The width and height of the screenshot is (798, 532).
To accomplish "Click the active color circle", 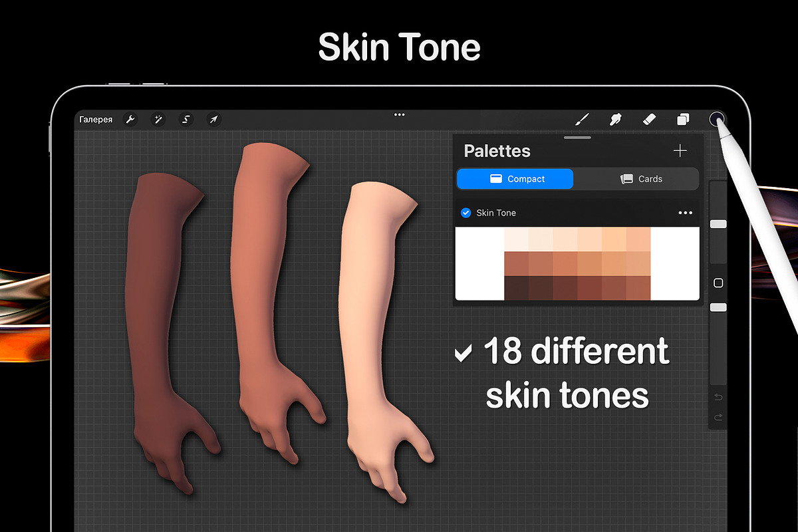I will click(716, 120).
